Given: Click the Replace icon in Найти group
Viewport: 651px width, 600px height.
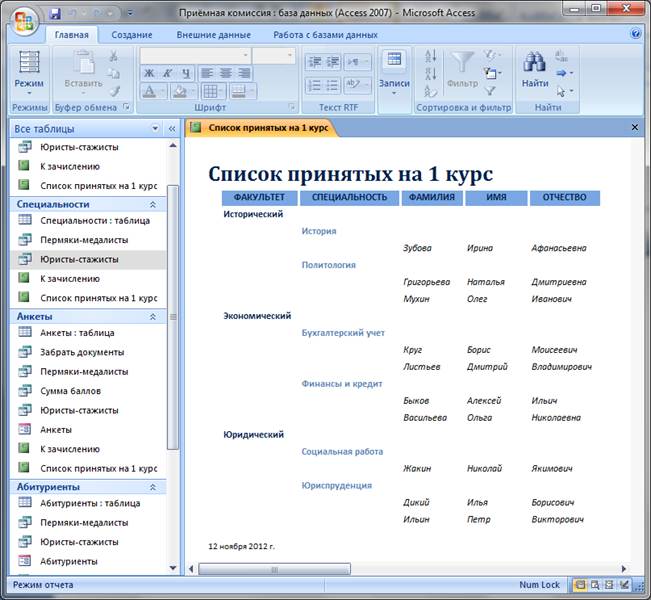Looking at the screenshot, I should [561, 56].
